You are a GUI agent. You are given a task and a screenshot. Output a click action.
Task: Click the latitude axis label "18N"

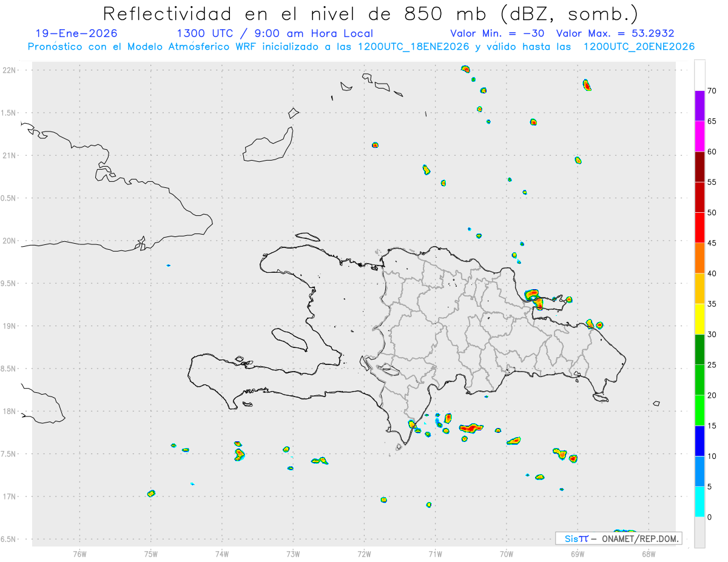pos(10,412)
